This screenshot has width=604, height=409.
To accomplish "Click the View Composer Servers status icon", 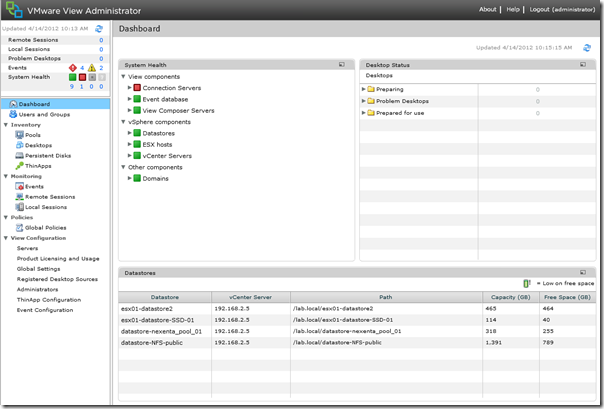I will [137, 111].
